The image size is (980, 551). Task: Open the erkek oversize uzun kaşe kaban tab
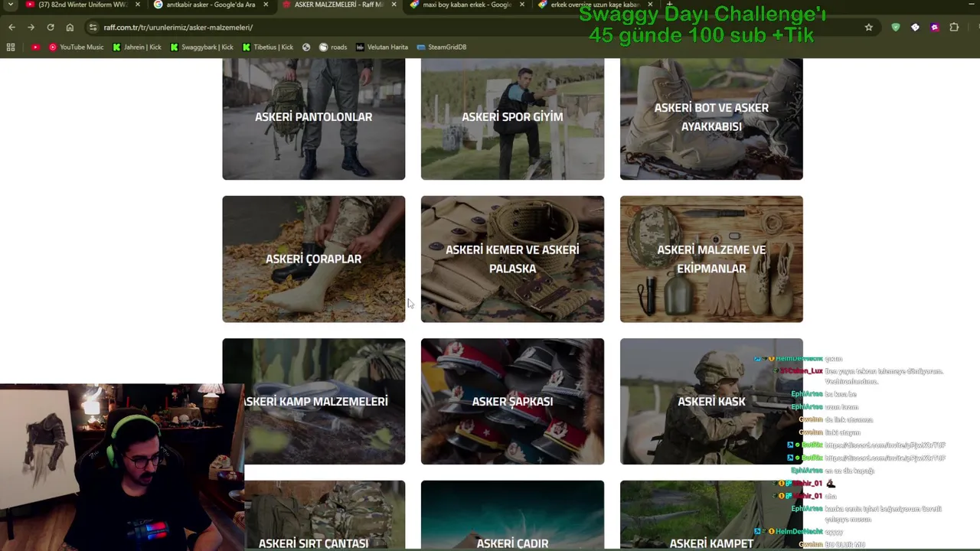(x=596, y=5)
